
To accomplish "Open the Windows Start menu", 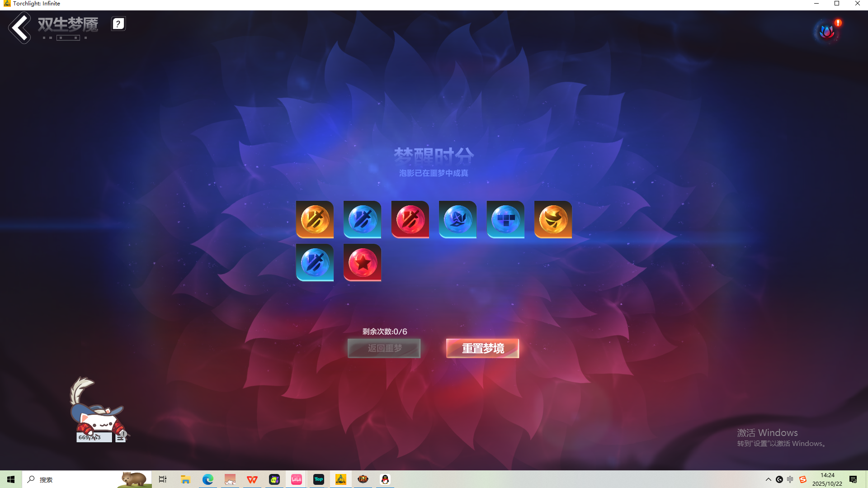I will pyautogui.click(x=11, y=479).
